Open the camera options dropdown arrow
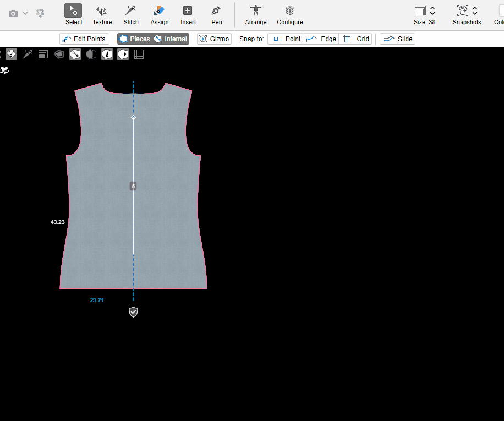504x421 pixels. (x=25, y=14)
